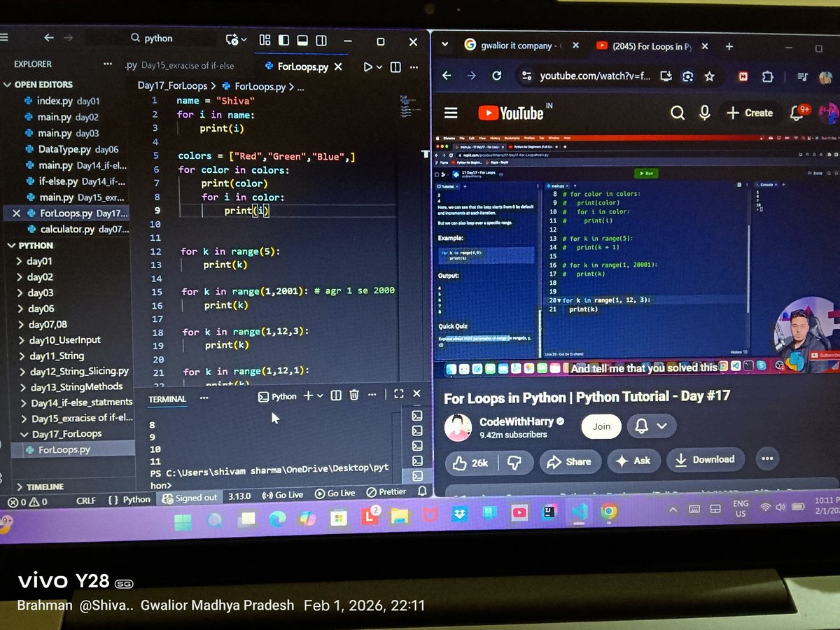
Task: Close the ForLoops.py editor tab
Action: click(x=338, y=67)
